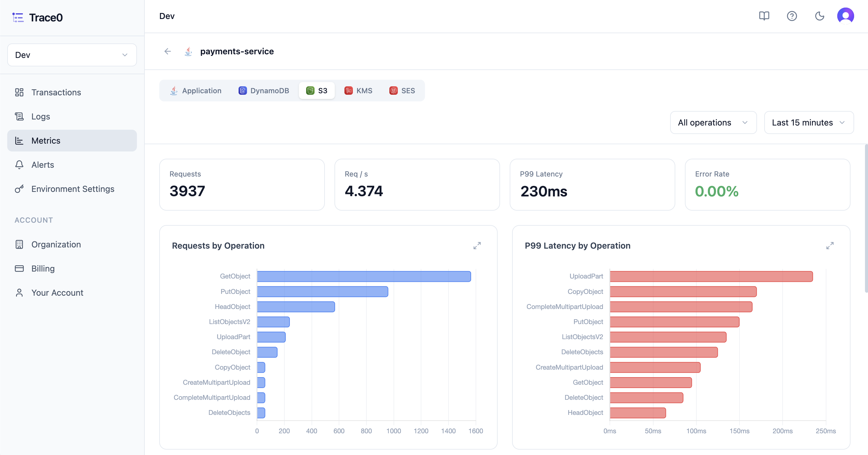Viewport: 868px width, 455px height.
Task: Click the Requests 3937 card
Action: (x=242, y=185)
